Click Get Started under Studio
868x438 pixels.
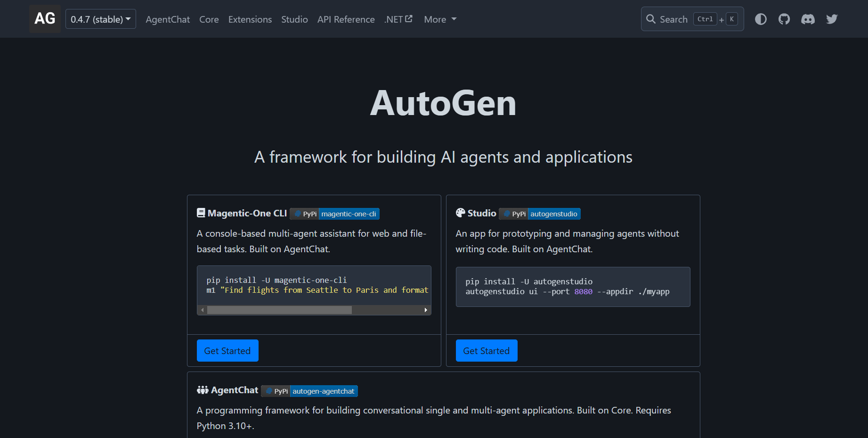[x=487, y=350]
